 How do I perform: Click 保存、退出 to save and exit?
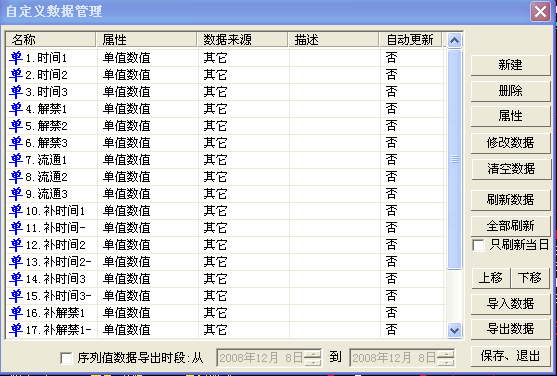coord(510,356)
